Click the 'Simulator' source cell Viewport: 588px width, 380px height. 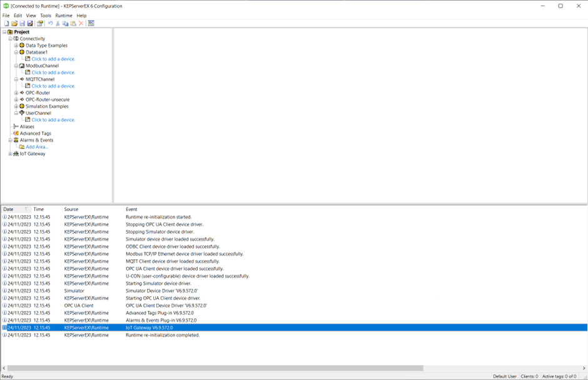(x=74, y=291)
